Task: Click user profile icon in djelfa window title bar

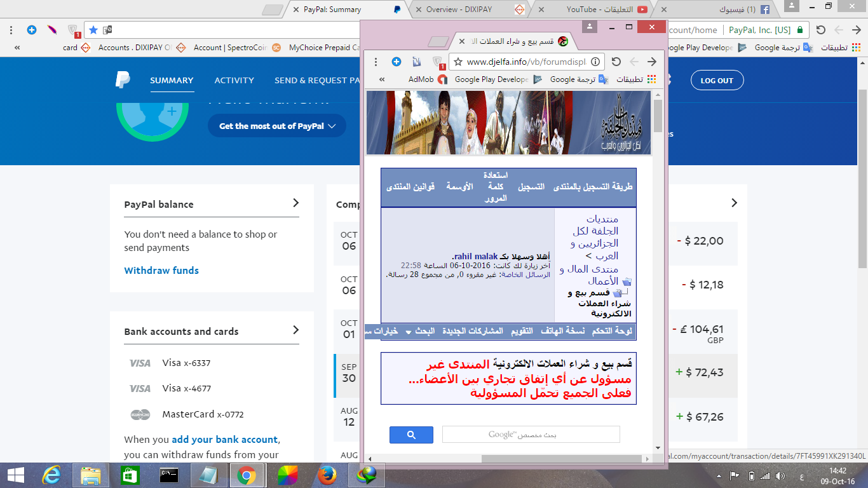Action: click(591, 27)
